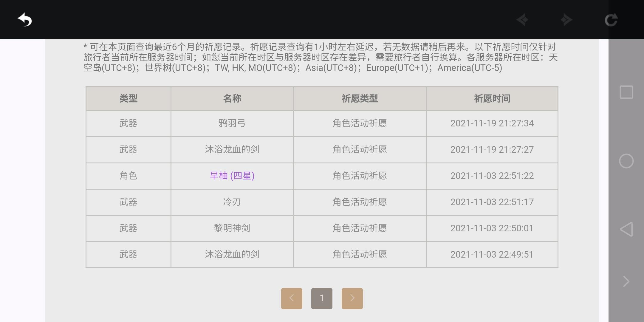644x322 pixels.
Task: Click 角色活动祈愿 in the 冷刃 row
Action: tap(360, 202)
